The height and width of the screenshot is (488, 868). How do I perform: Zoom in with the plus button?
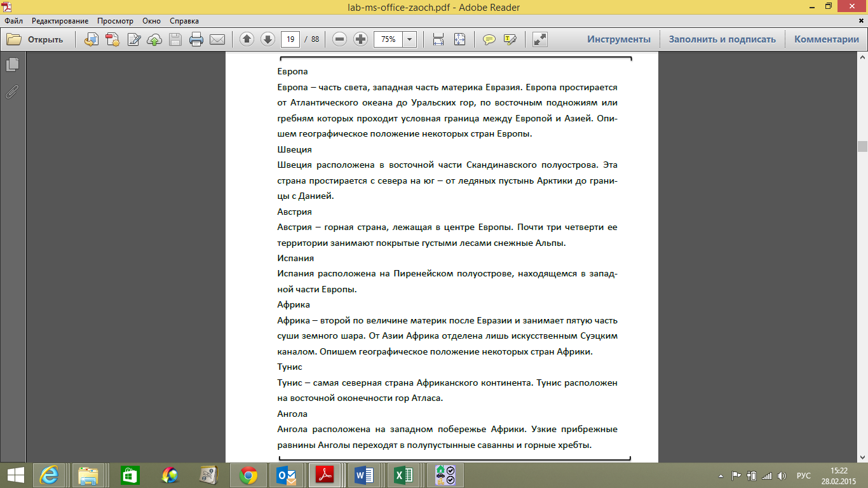[360, 39]
